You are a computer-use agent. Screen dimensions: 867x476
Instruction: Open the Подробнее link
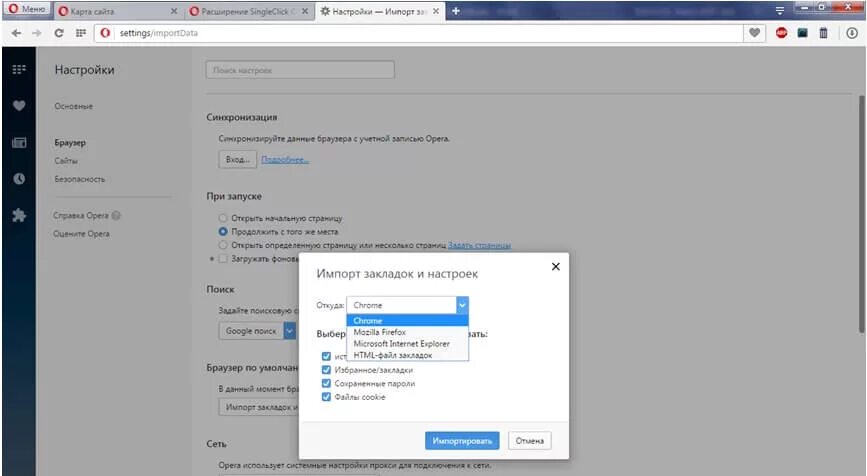click(285, 160)
